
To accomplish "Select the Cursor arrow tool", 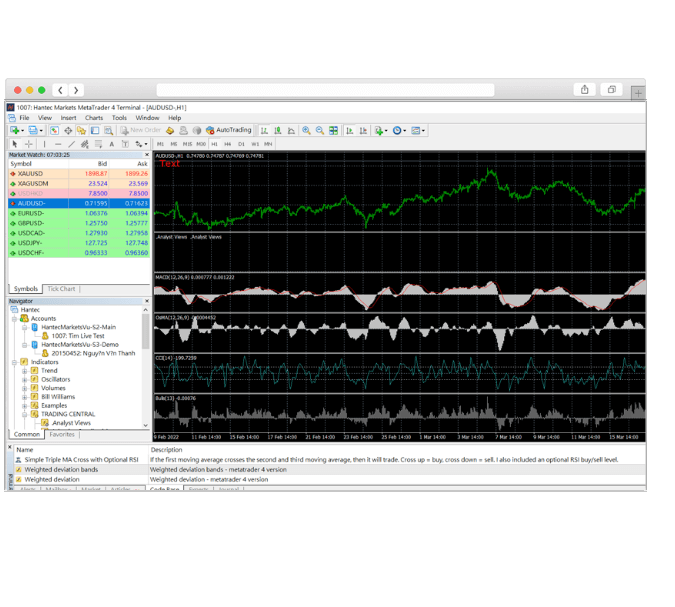I will pyautogui.click(x=14, y=144).
